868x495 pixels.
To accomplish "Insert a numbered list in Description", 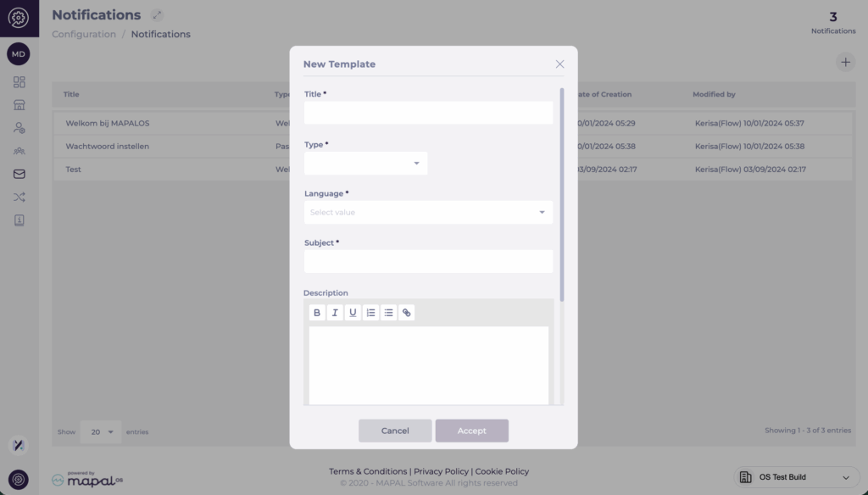I will [x=370, y=313].
